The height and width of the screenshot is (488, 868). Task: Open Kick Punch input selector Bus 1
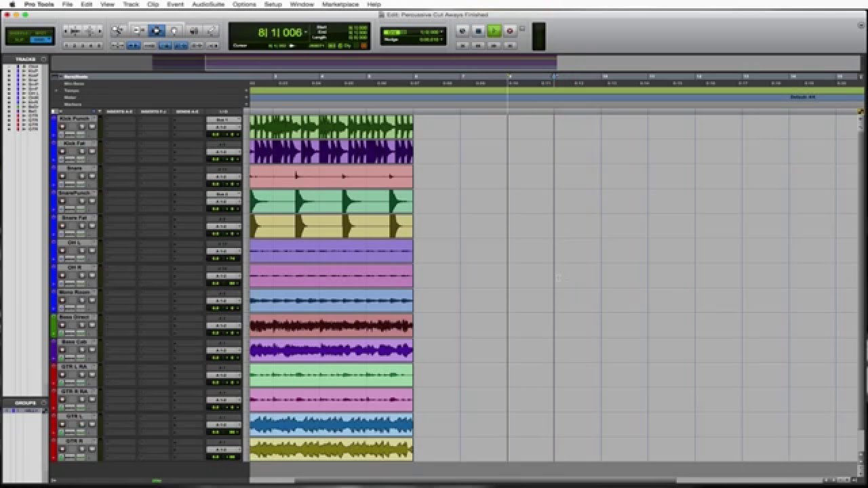223,120
